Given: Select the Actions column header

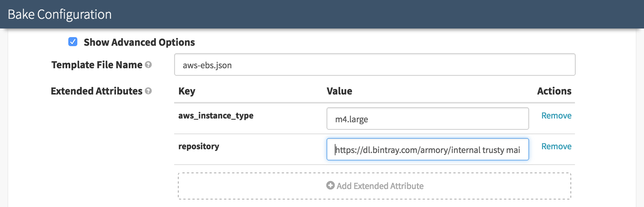Looking at the screenshot, I should [x=554, y=91].
